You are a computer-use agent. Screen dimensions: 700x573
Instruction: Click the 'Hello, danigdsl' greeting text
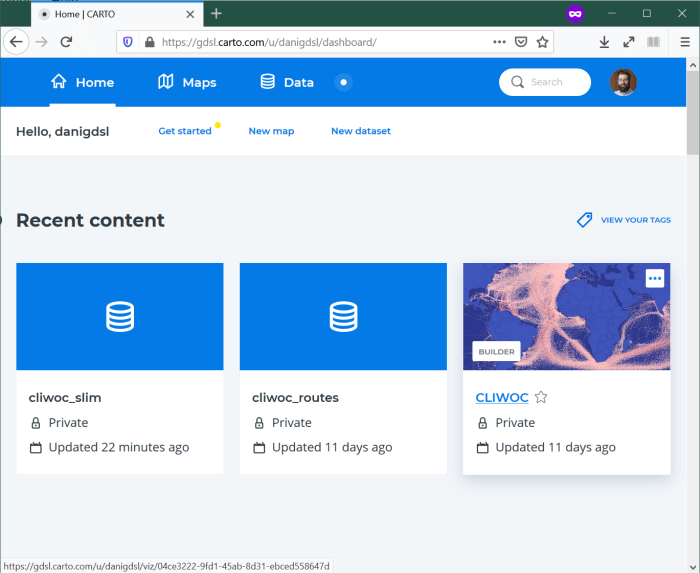coord(62,132)
